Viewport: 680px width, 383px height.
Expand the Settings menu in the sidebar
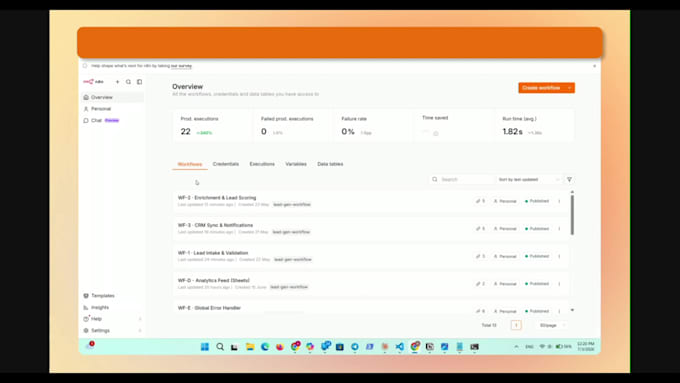point(112,331)
